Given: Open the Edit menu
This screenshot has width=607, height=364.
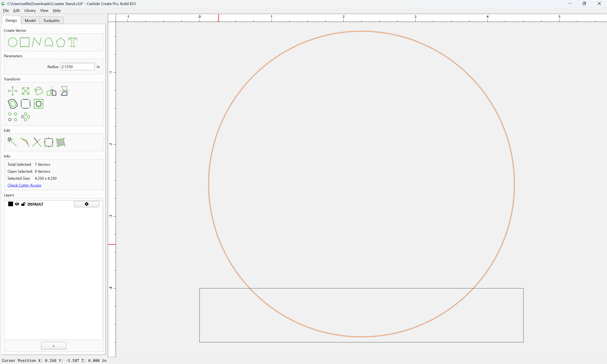Looking at the screenshot, I should pos(16,11).
